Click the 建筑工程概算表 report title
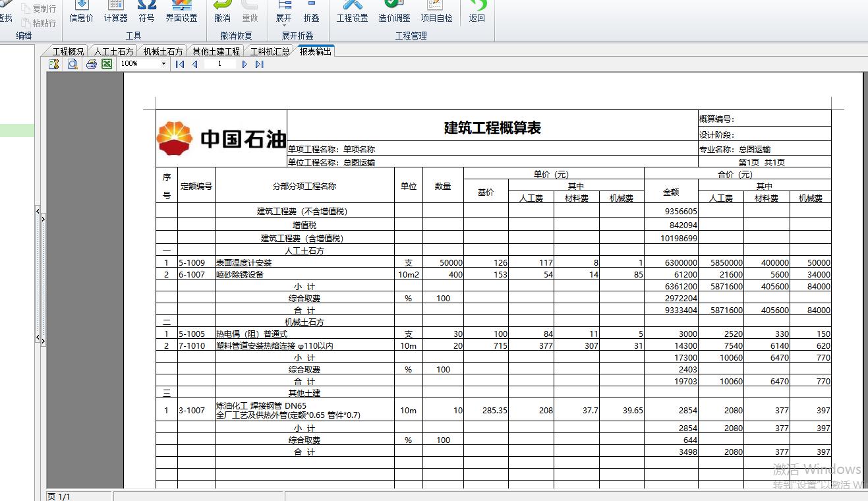This screenshot has width=868, height=501. point(492,128)
